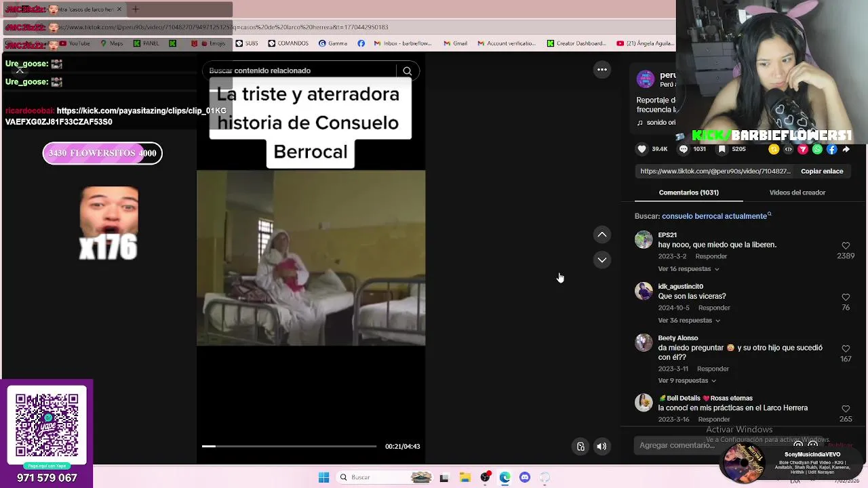This screenshot has height=488, width=868.
Task: Click the share arrow icon
Action: (846, 149)
